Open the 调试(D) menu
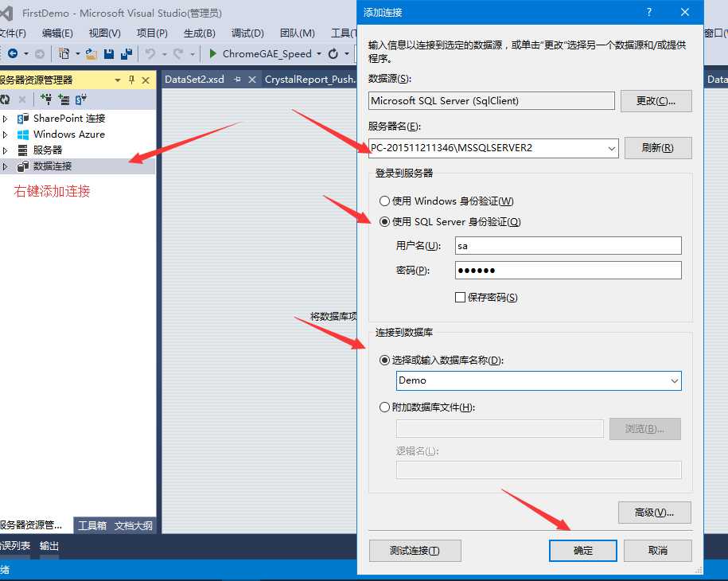The height and width of the screenshot is (581, 728). tap(247, 33)
